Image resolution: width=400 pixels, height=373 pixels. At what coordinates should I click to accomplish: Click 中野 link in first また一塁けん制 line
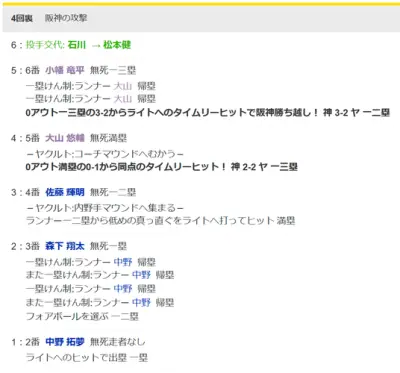pyautogui.click(x=141, y=275)
